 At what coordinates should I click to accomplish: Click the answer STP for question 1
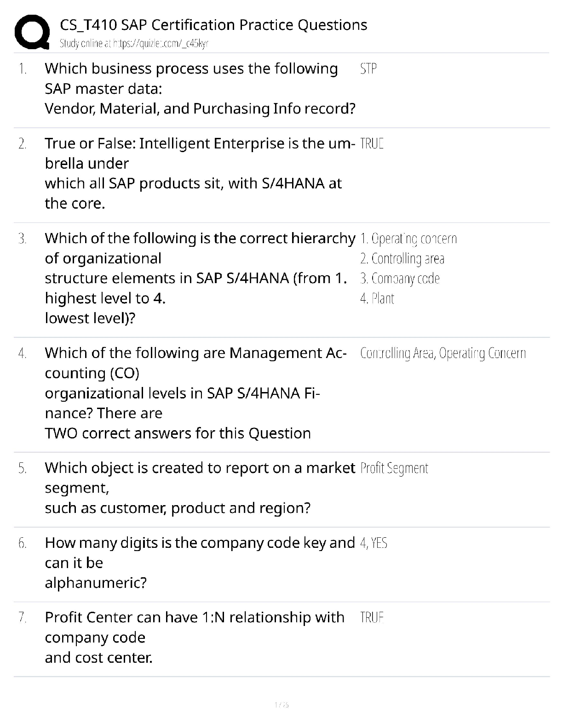pyautogui.click(x=368, y=69)
